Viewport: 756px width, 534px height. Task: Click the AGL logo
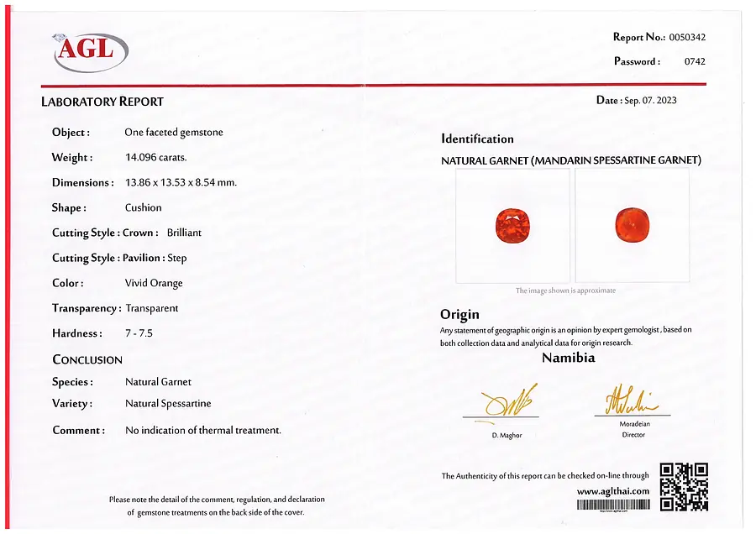pyautogui.click(x=90, y=52)
